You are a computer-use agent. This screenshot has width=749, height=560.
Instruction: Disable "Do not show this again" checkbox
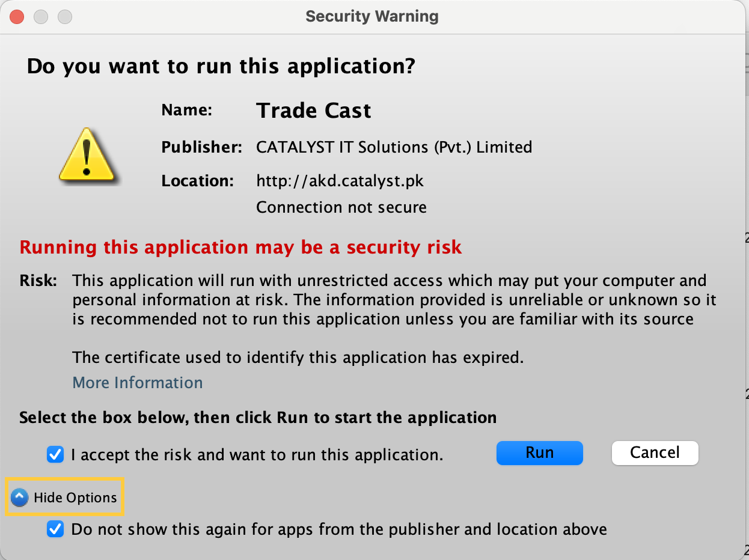[55, 529]
